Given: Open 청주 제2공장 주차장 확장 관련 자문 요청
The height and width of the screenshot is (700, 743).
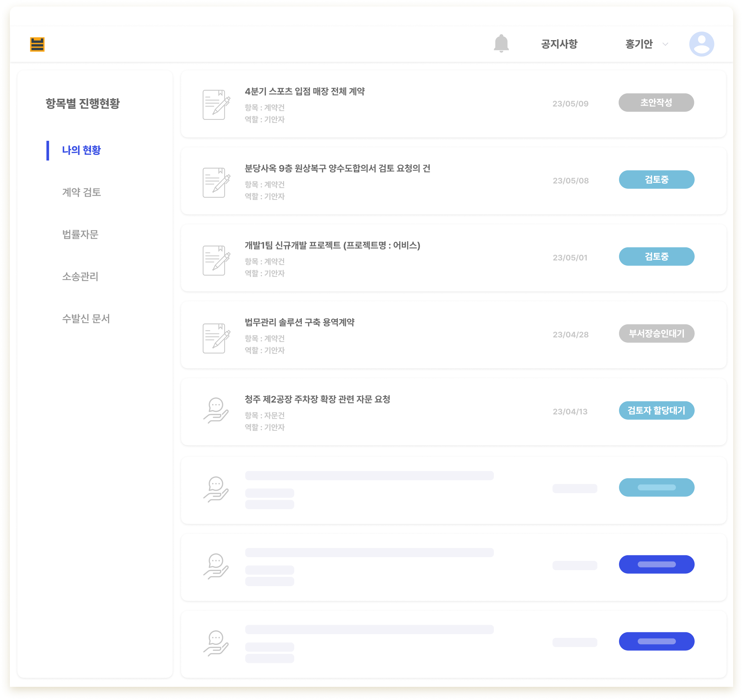Looking at the screenshot, I should point(317,399).
